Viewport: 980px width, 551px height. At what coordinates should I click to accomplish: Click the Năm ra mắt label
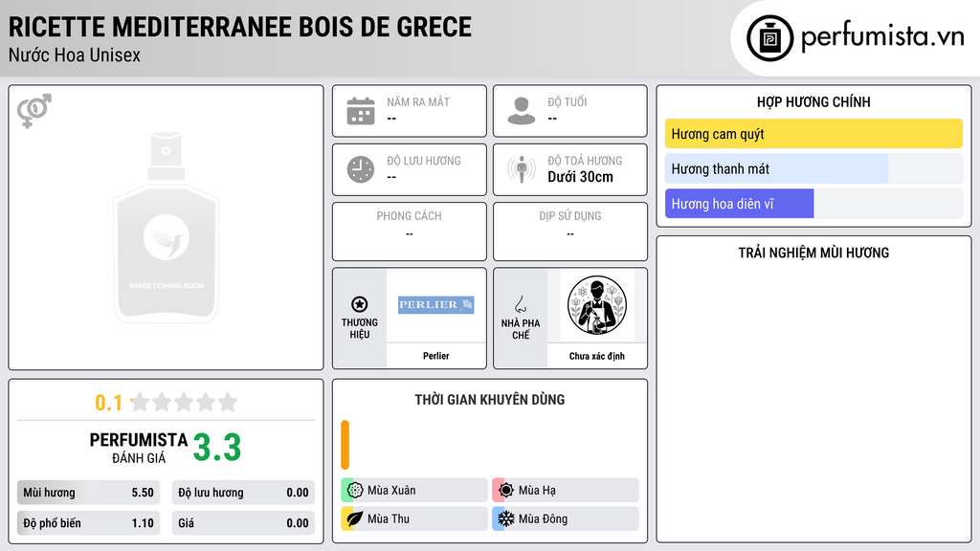(x=418, y=101)
